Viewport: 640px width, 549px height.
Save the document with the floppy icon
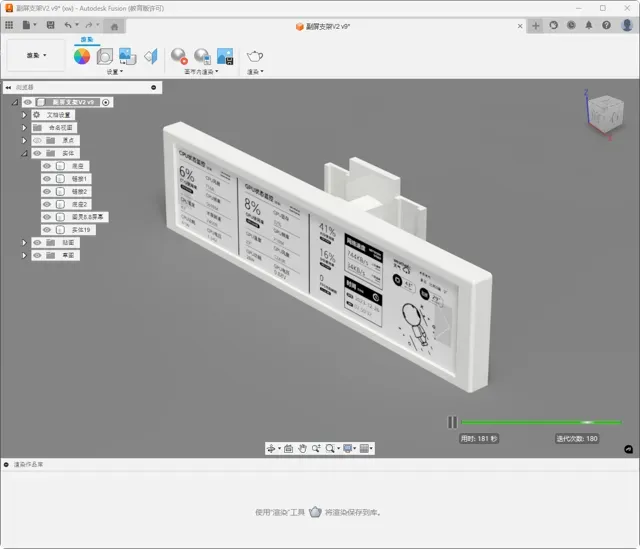point(51,25)
